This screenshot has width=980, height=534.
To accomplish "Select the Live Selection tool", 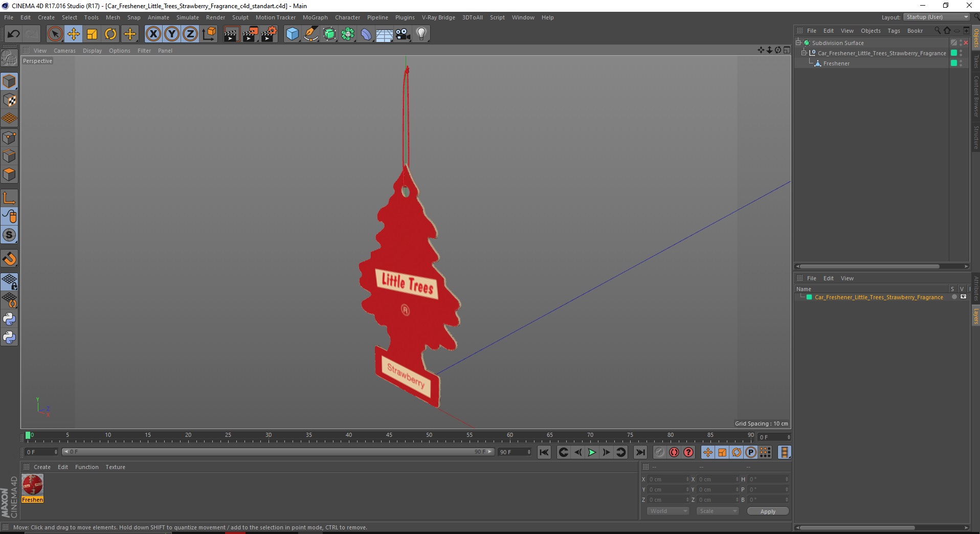I will pos(55,34).
